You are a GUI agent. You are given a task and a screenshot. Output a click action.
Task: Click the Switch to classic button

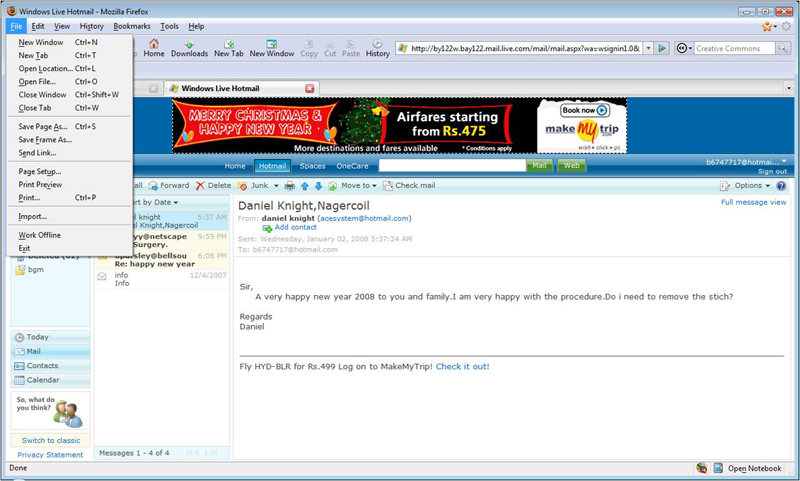point(51,441)
